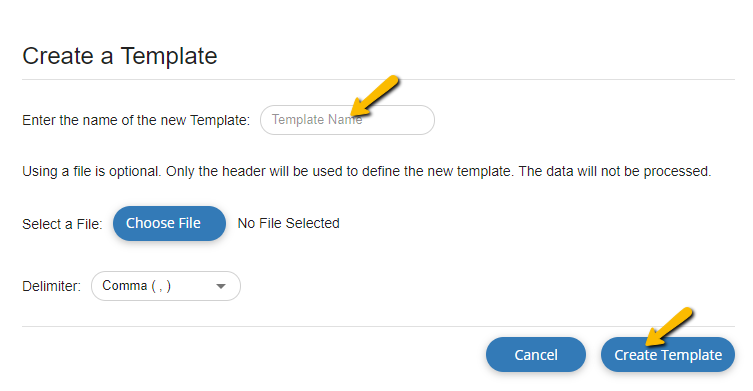Click 'The data will not be processed' sentence
753x391 pixels.
click(615, 171)
